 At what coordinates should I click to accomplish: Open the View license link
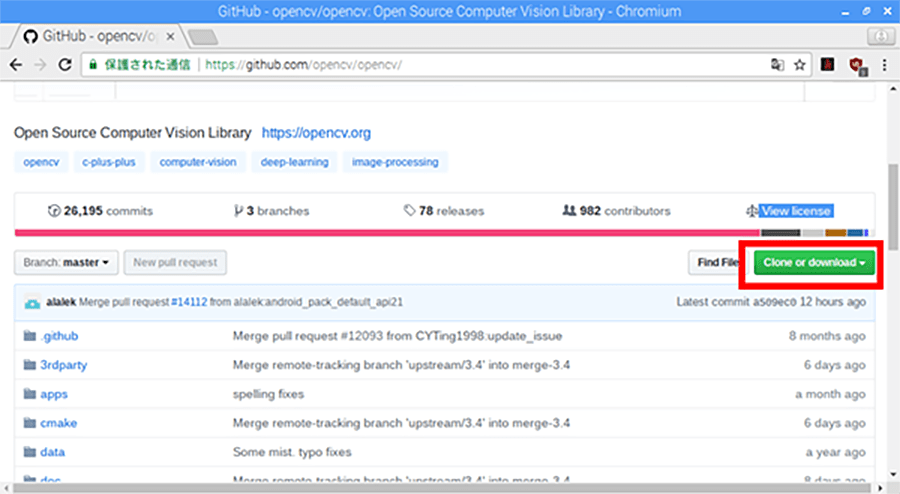coord(796,211)
